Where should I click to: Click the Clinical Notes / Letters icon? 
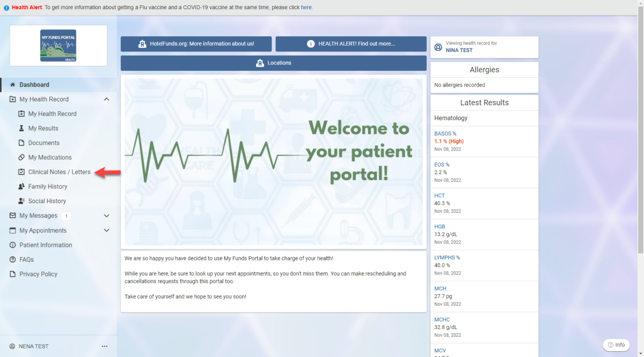[x=21, y=172]
